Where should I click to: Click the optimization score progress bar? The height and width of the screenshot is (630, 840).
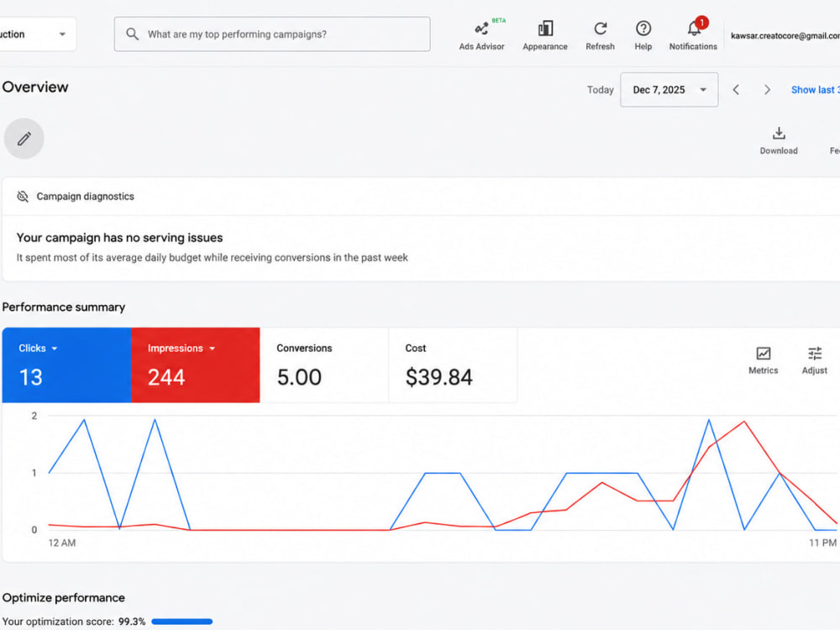point(182,622)
